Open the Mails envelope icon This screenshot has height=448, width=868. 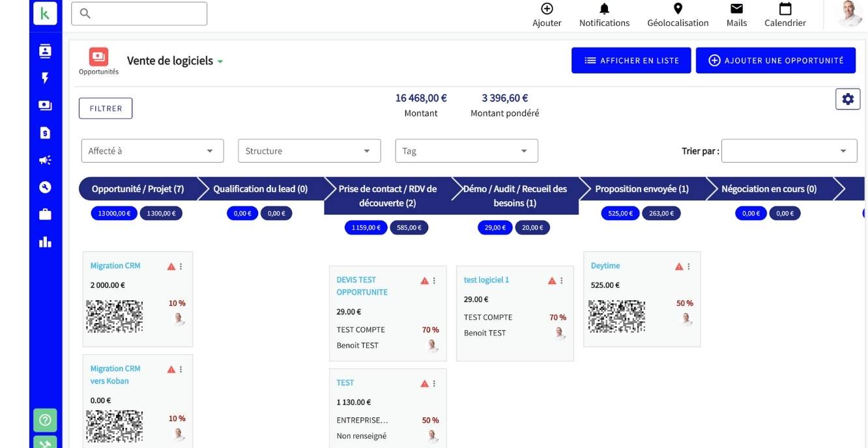click(736, 9)
